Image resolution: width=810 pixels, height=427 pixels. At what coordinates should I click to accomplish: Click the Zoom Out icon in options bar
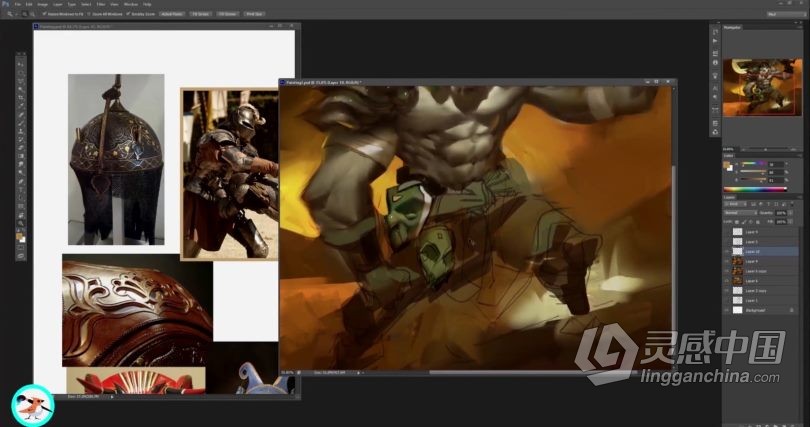(x=33, y=14)
